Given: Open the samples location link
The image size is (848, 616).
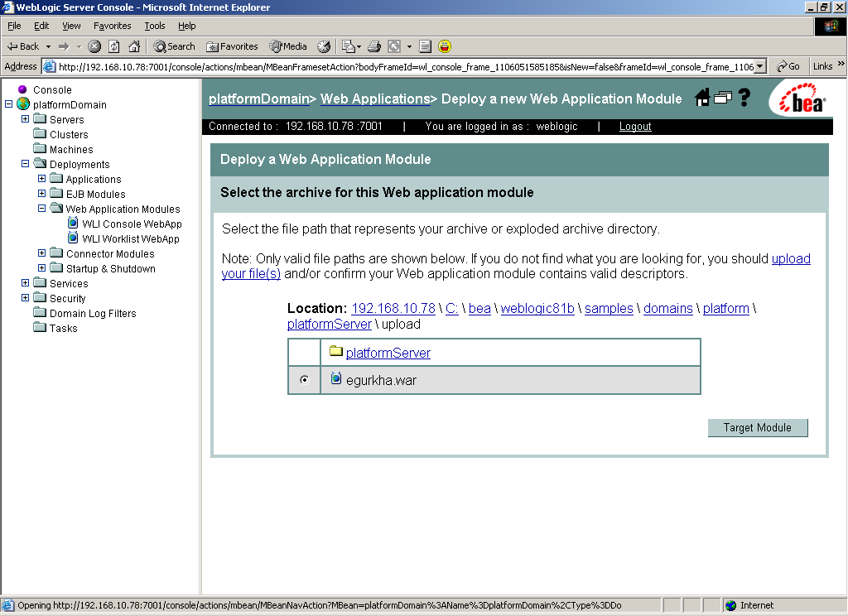Looking at the screenshot, I should tap(609, 308).
